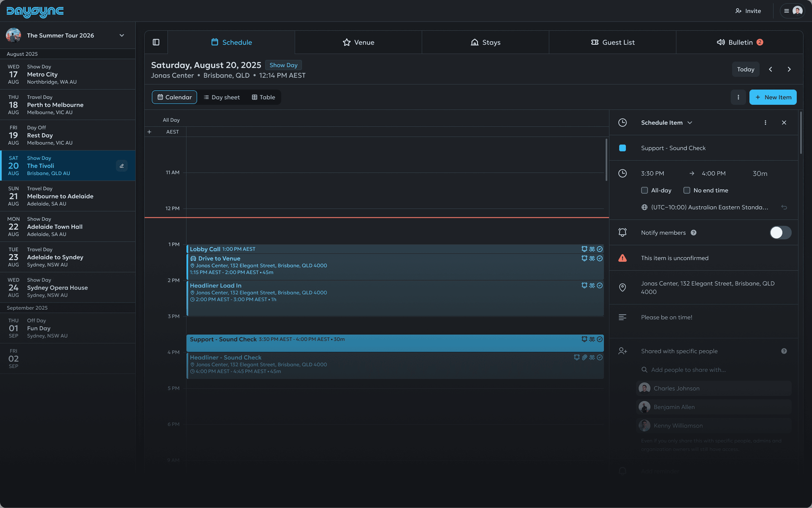The image size is (812, 508).
Task: Open The Summer Tour 2026 tour selector
Action: (x=122, y=35)
